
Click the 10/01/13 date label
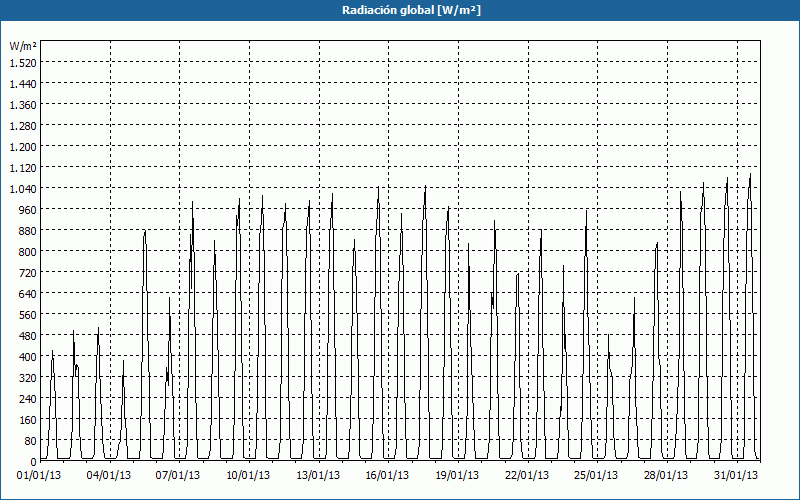tap(248, 476)
